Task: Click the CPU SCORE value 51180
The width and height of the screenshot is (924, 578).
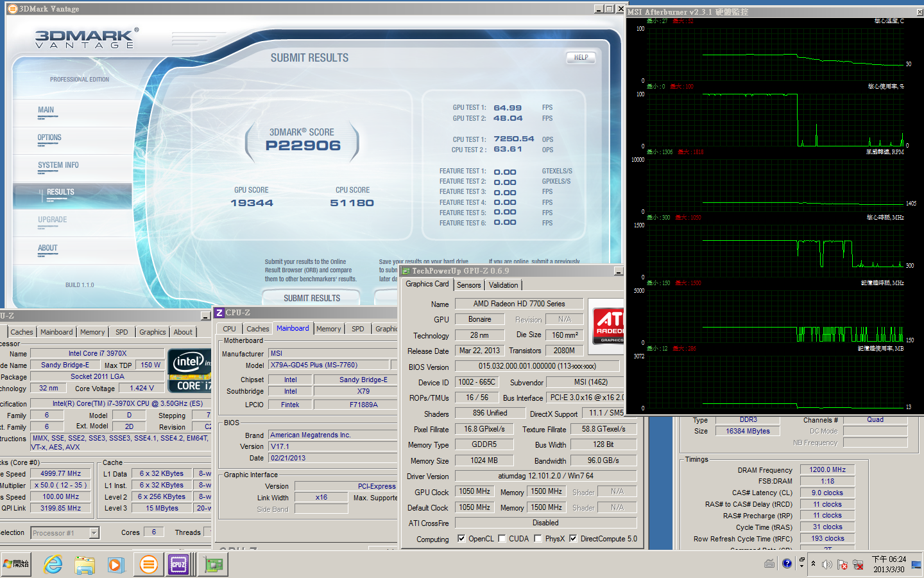Action: 352,203
